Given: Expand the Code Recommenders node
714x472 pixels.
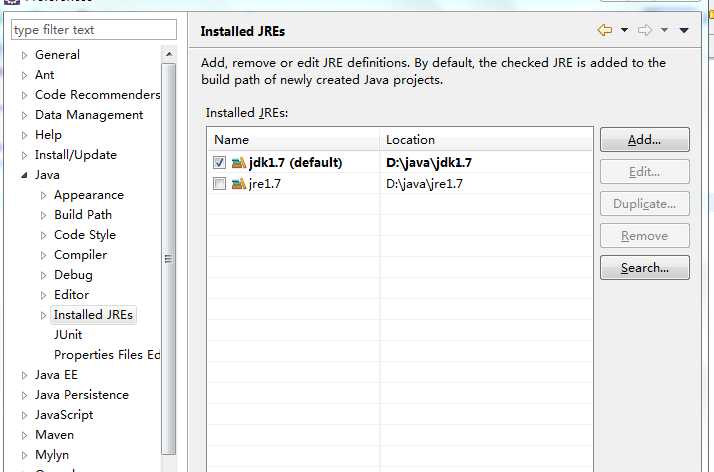Looking at the screenshot, I should pos(24,95).
